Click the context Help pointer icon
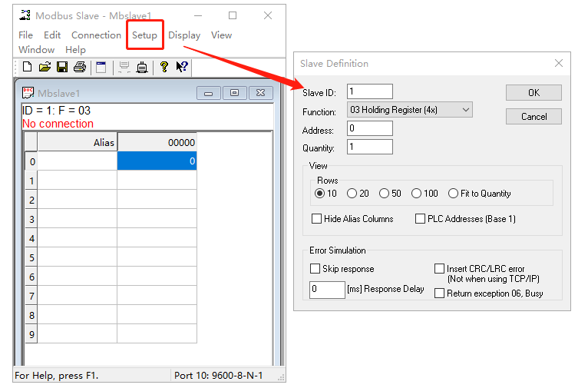 pos(182,67)
